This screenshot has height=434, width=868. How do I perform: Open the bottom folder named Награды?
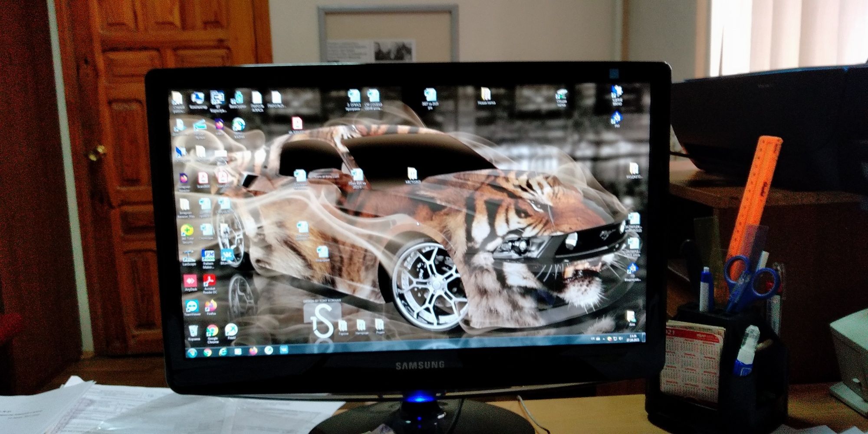[x=361, y=326]
